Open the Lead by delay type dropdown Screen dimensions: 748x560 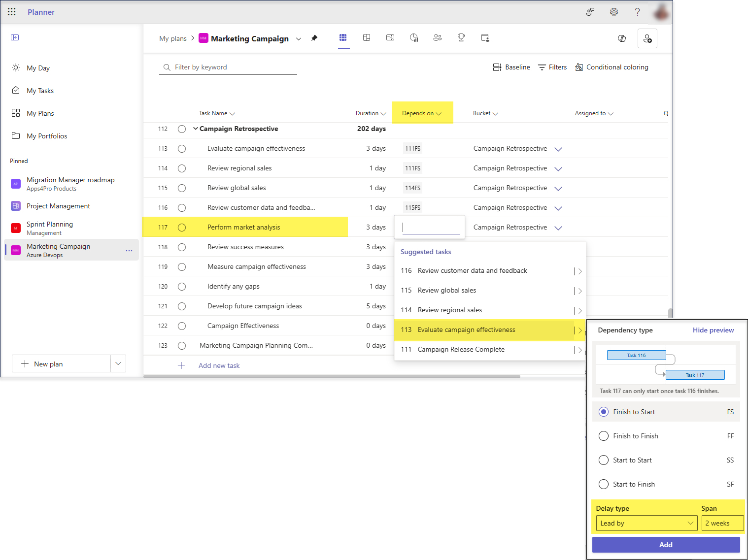[x=646, y=523]
